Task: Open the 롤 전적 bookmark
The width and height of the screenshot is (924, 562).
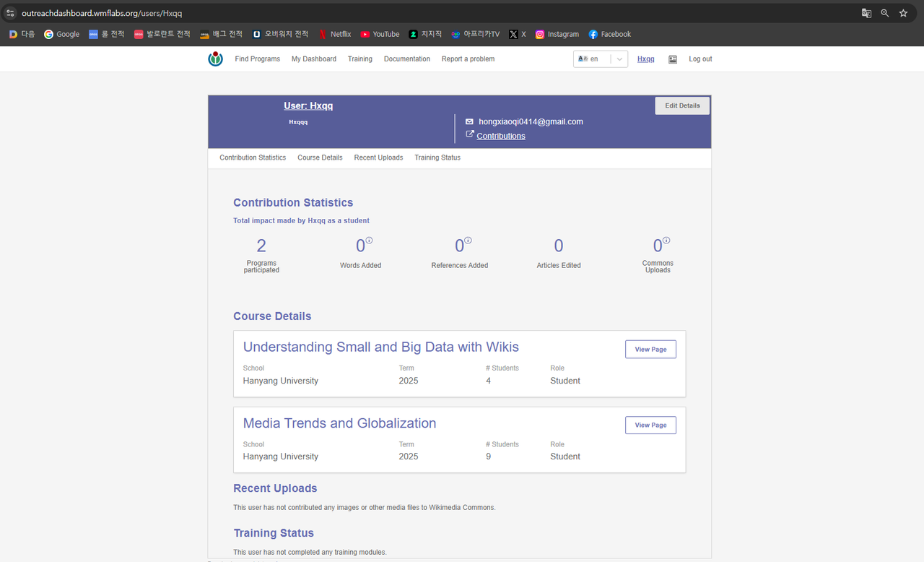Action: pos(106,34)
